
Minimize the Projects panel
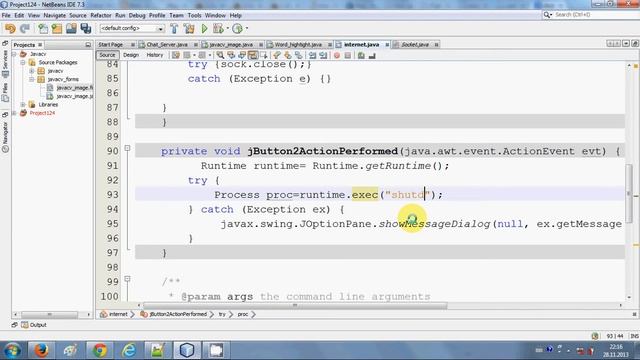pyautogui.click(x=88, y=45)
